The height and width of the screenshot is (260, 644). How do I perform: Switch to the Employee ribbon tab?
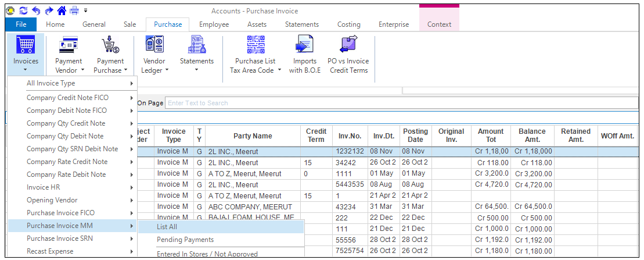pos(214,24)
